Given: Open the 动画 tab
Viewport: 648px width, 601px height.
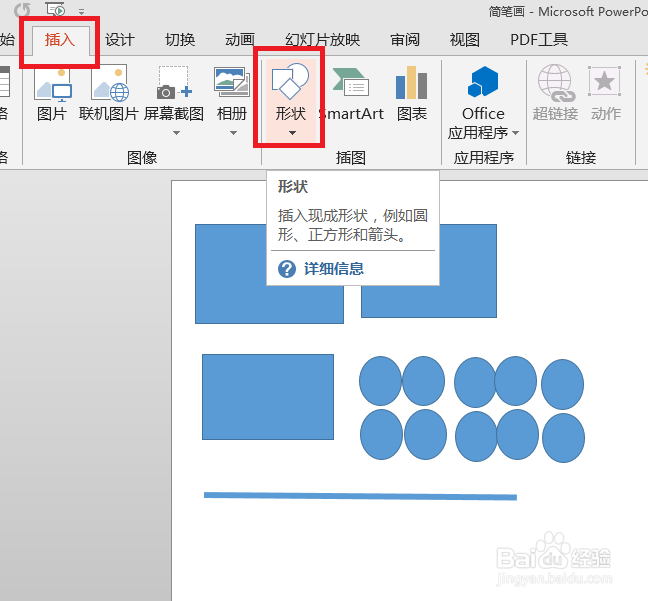Looking at the screenshot, I should point(240,40).
